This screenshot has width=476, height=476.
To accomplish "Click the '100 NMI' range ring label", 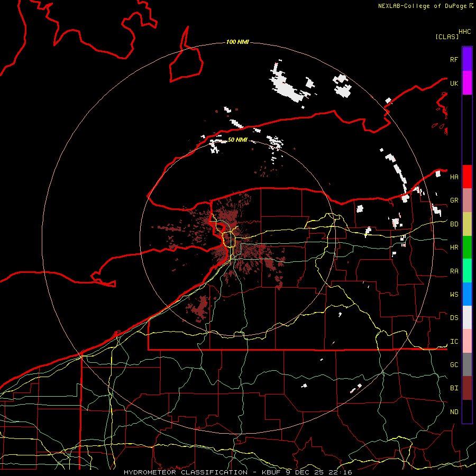I will pyautogui.click(x=237, y=42).
